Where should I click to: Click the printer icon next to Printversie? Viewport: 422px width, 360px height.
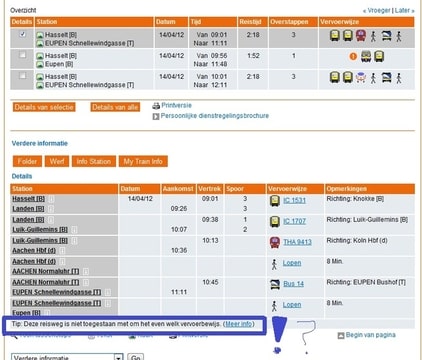click(156, 106)
